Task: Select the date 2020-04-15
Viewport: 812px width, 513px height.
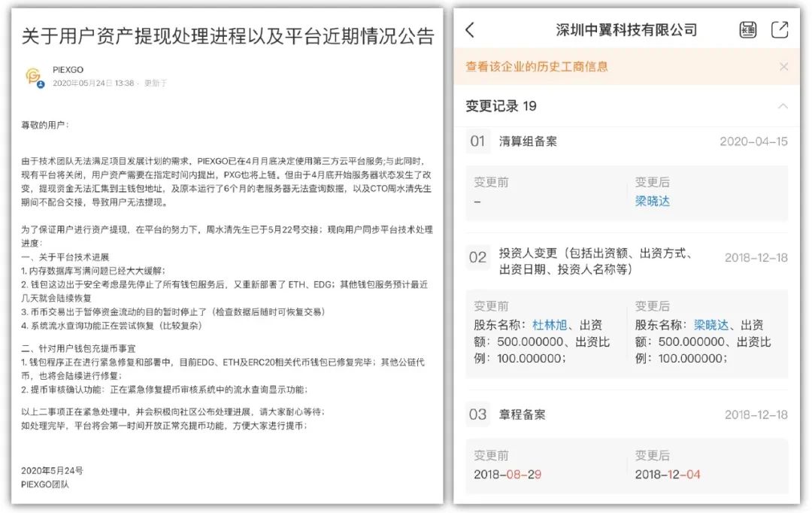Action: pyautogui.click(x=753, y=141)
